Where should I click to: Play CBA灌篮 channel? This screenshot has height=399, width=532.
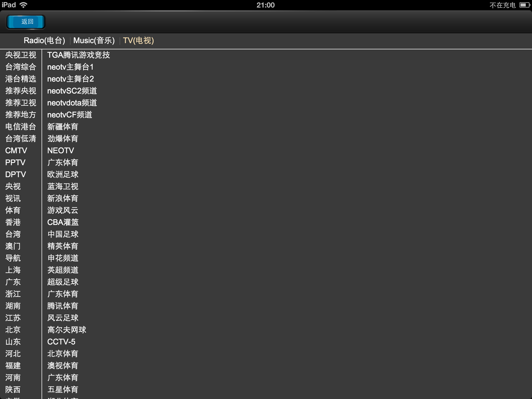click(x=63, y=222)
